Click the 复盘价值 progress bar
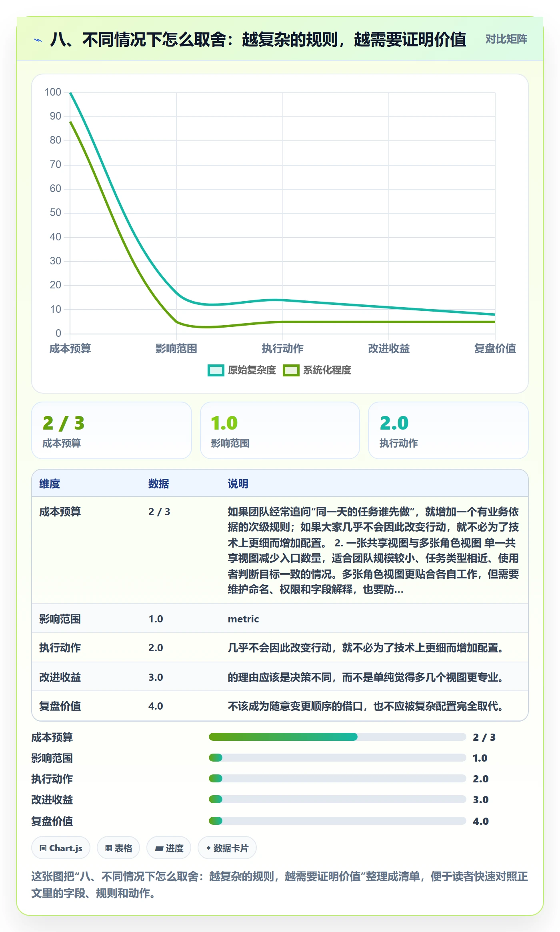This screenshot has height=932, width=560. coord(337,821)
